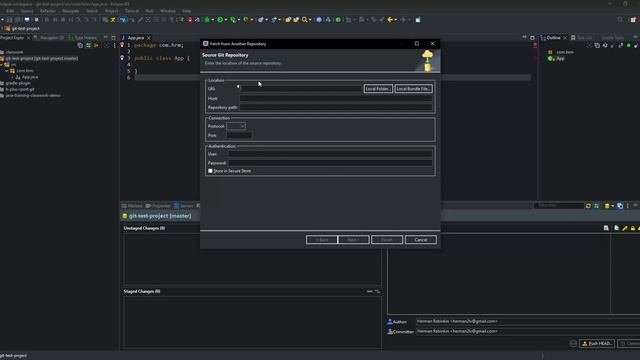Open the Debug button dropdown arrow
640x360 pixels.
pos(213,20)
